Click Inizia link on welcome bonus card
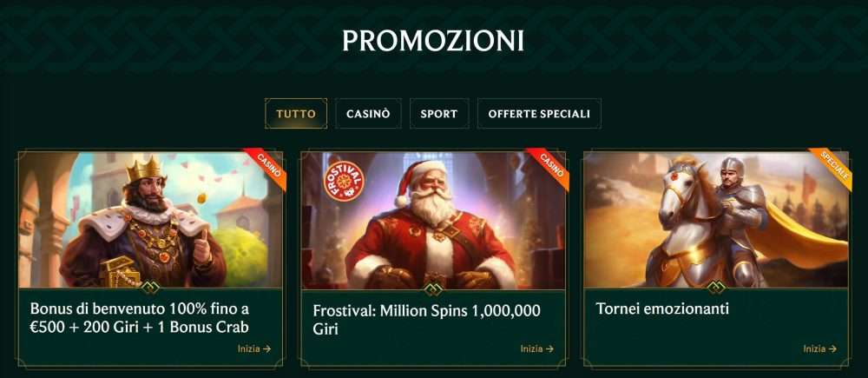This screenshot has width=868, height=378. 254,348
